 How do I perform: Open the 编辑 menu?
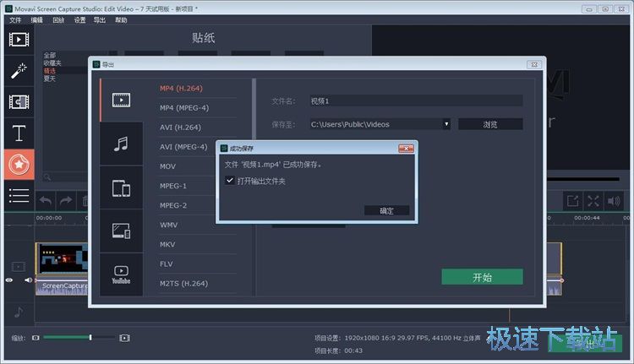[37, 19]
